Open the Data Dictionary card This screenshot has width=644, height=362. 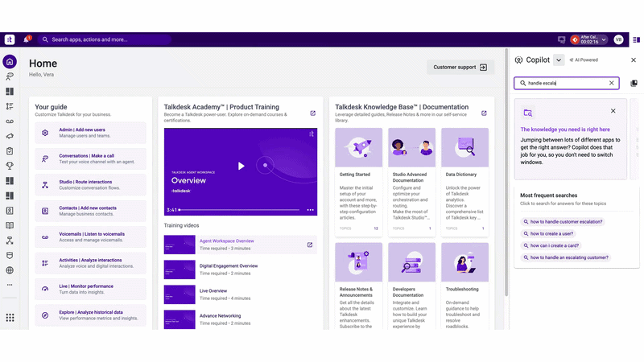pos(465,183)
